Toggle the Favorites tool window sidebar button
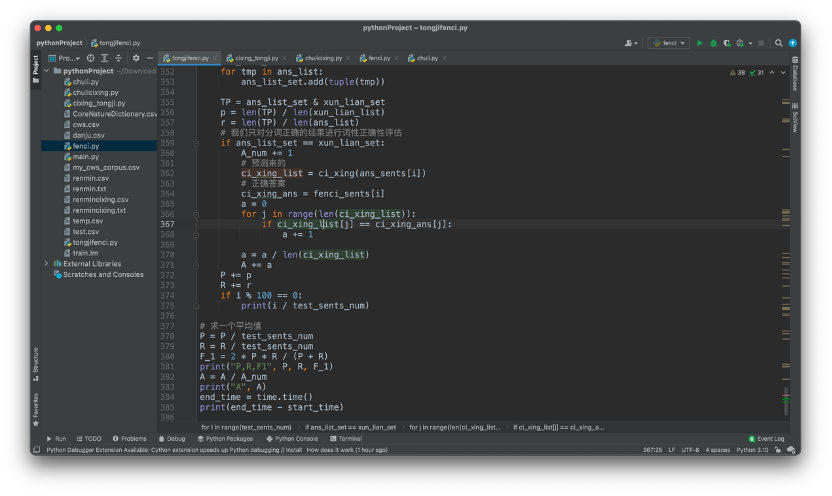 (x=36, y=410)
